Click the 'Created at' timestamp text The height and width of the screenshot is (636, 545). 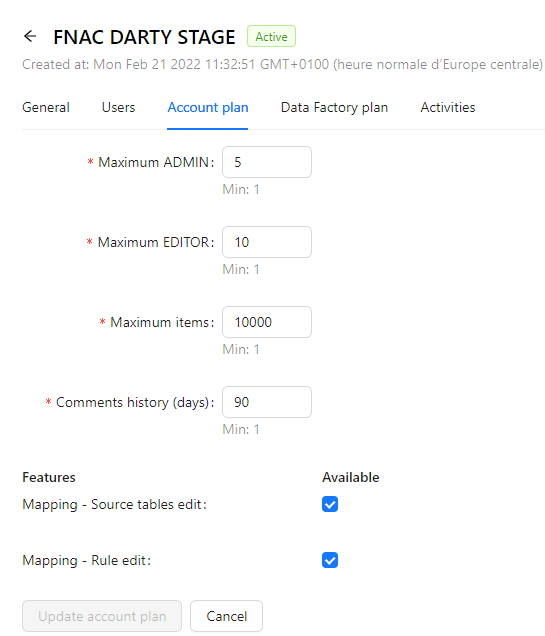click(x=282, y=64)
